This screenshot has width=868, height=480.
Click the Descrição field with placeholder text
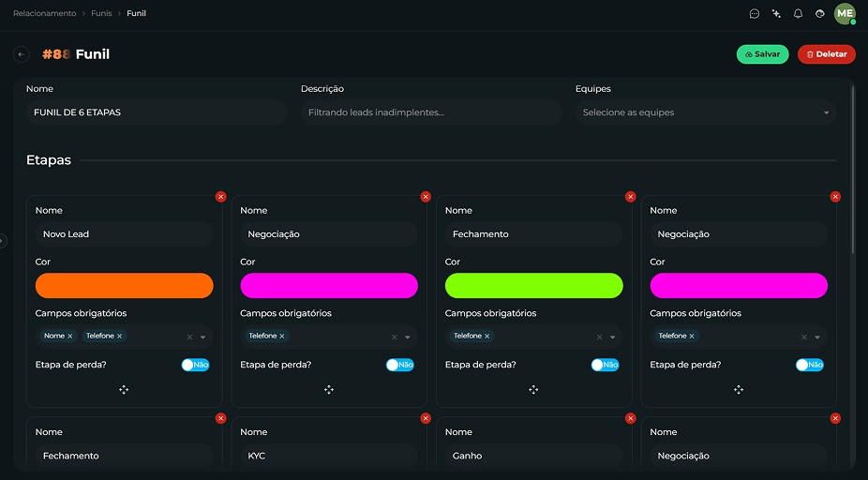click(x=431, y=112)
